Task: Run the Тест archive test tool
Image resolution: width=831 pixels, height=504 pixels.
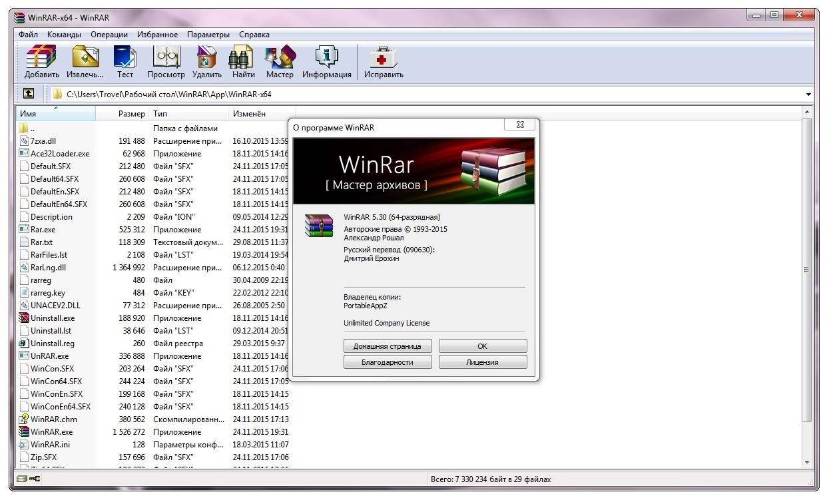Action: [x=125, y=57]
